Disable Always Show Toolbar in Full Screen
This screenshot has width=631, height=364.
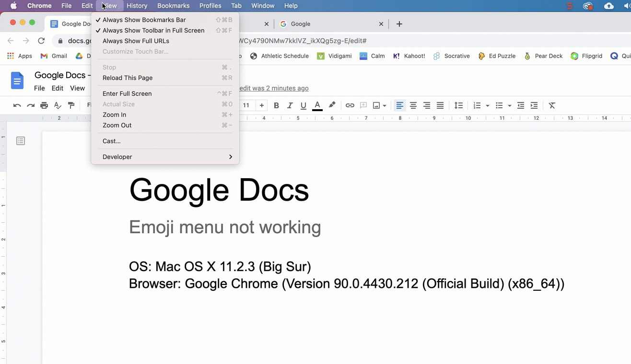pos(153,30)
